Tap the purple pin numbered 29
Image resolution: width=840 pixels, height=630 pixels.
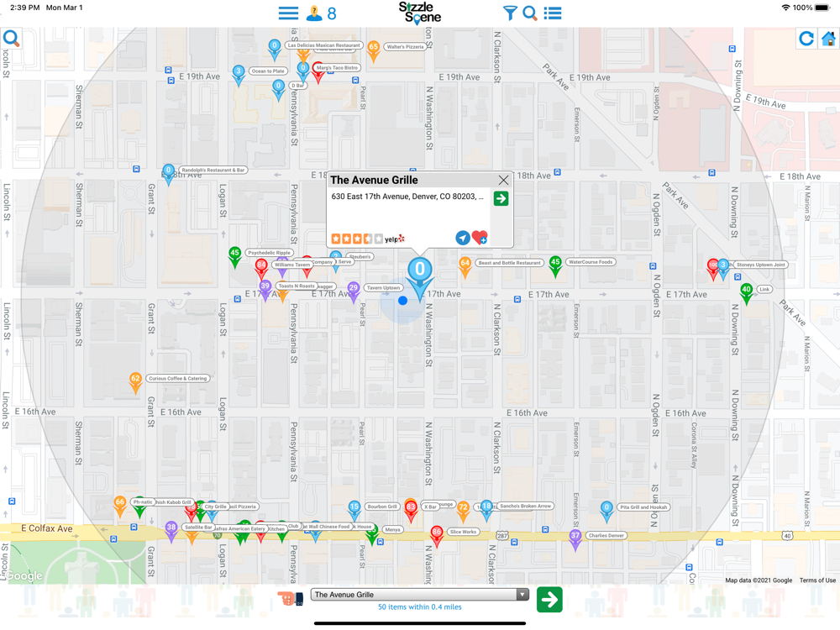pos(354,292)
